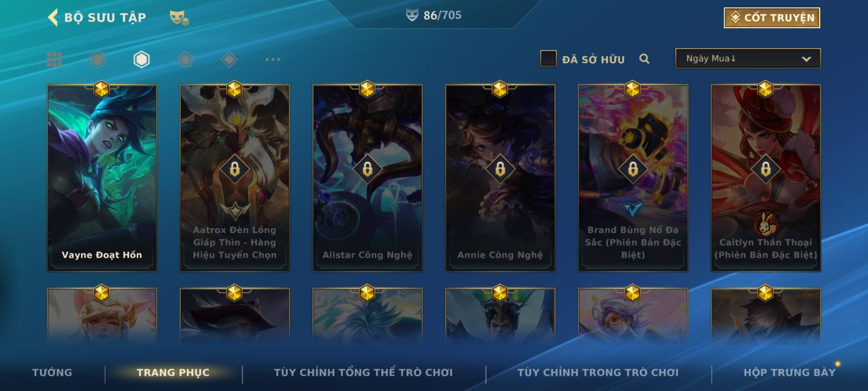Open more filters via three dots

point(273,59)
